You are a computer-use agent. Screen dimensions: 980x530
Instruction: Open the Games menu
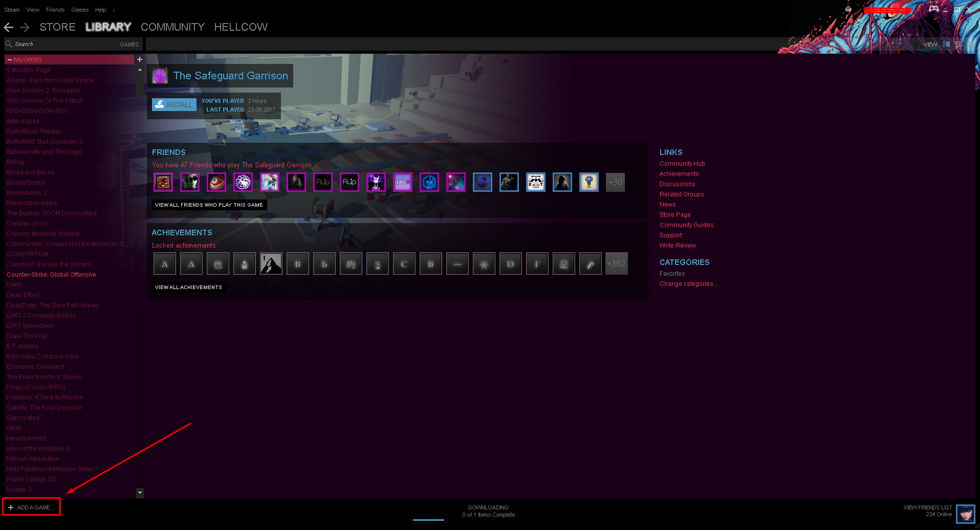tap(80, 10)
